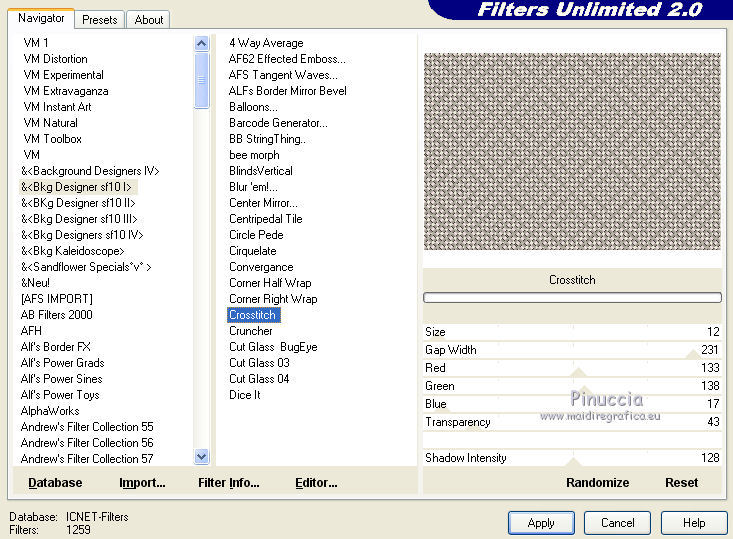Select &<Background Designers IV> category

coord(90,171)
